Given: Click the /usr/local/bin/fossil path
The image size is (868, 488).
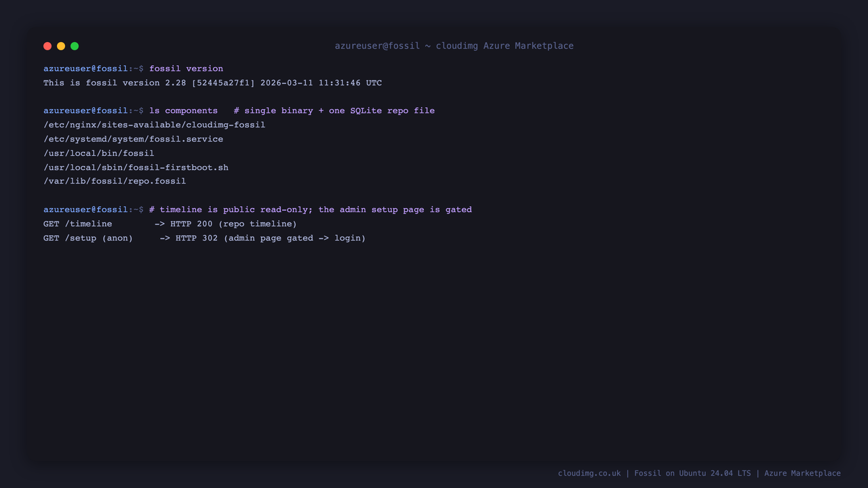Looking at the screenshot, I should (x=98, y=153).
